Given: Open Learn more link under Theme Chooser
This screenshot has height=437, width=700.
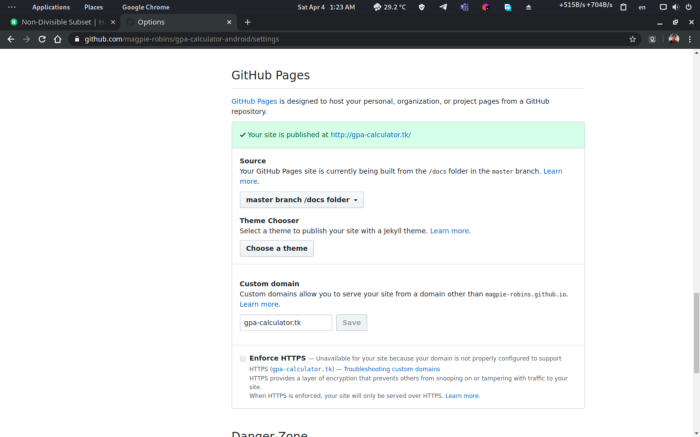Looking at the screenshot, I should 449,231.
